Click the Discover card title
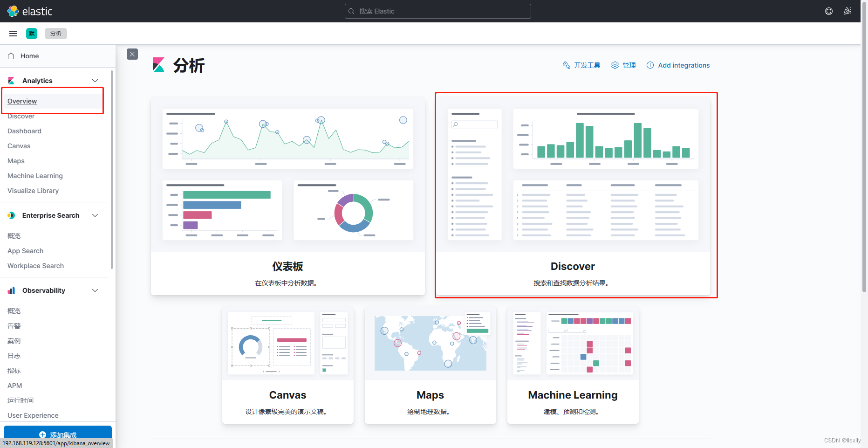This screenshot has height=448, width=868. click(573, 267)
